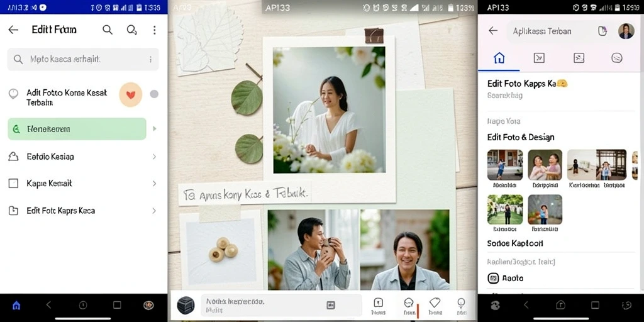
Task: Open the three-dot overflow menu in left header
Action: coord(155,30)
